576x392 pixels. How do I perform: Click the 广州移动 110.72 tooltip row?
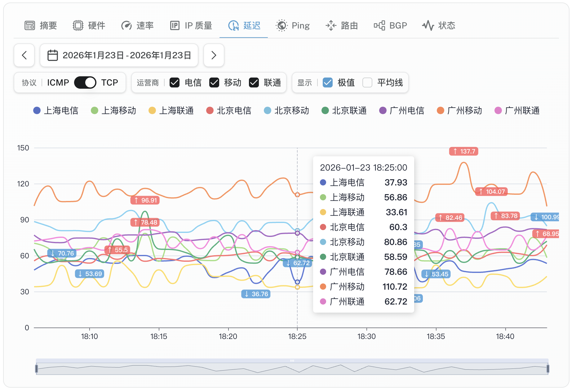click(364, 287)
